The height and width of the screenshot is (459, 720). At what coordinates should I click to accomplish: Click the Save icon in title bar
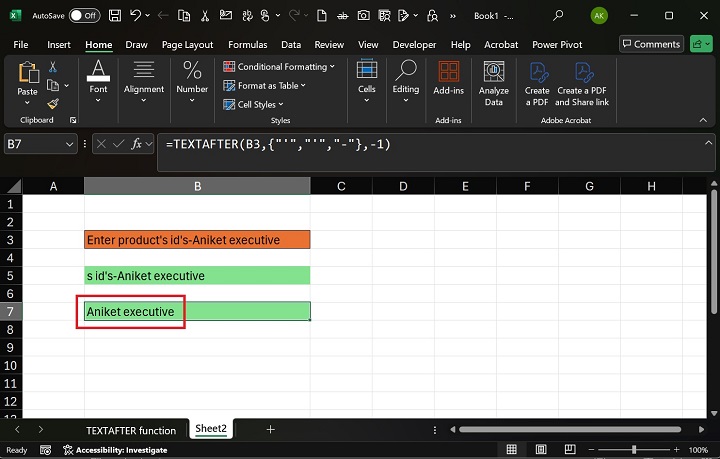[114, 15]
